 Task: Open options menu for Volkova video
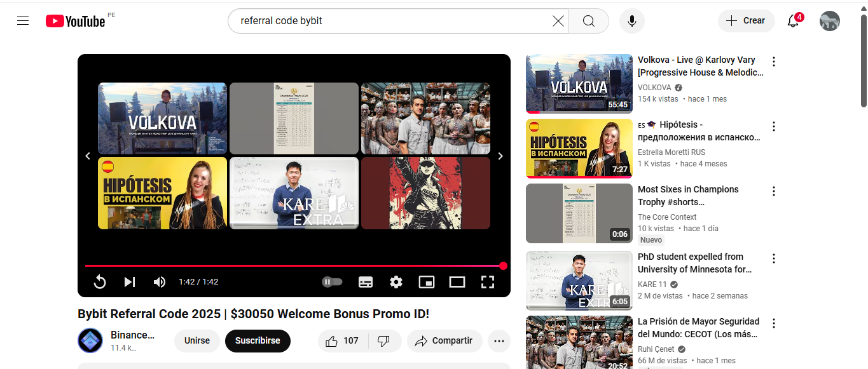[774, 62]
